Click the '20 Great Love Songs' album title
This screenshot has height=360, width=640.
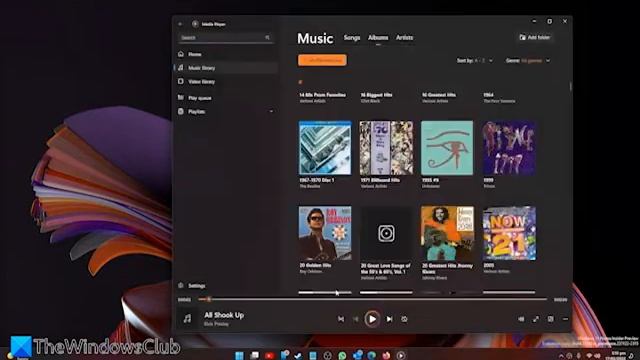[x=386, y=269]
